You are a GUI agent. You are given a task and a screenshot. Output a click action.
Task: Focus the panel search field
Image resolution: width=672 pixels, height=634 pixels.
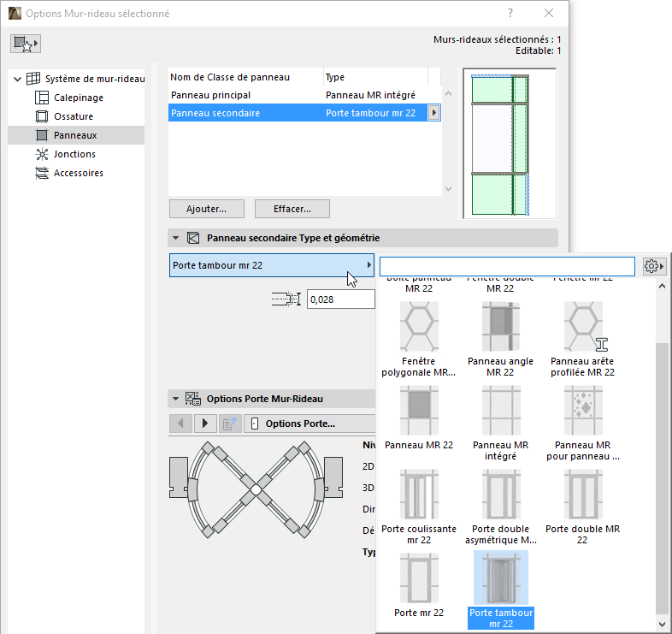click(507, 266)
